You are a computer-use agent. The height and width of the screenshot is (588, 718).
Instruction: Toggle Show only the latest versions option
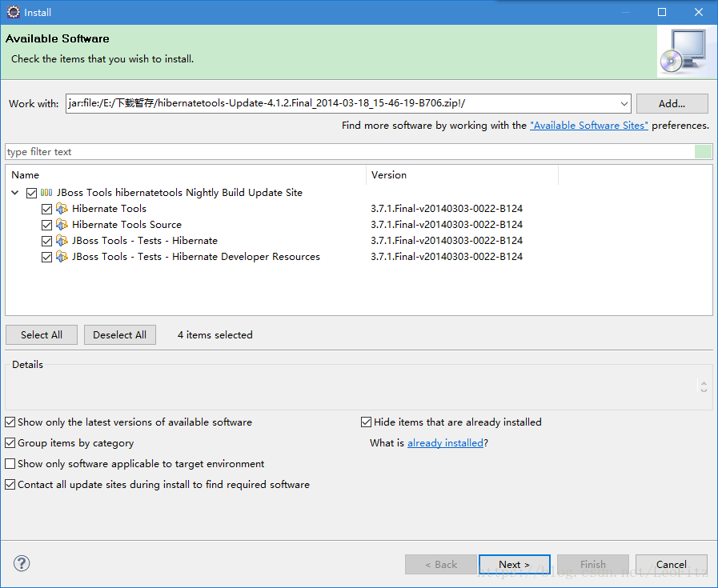pos(10,422)
